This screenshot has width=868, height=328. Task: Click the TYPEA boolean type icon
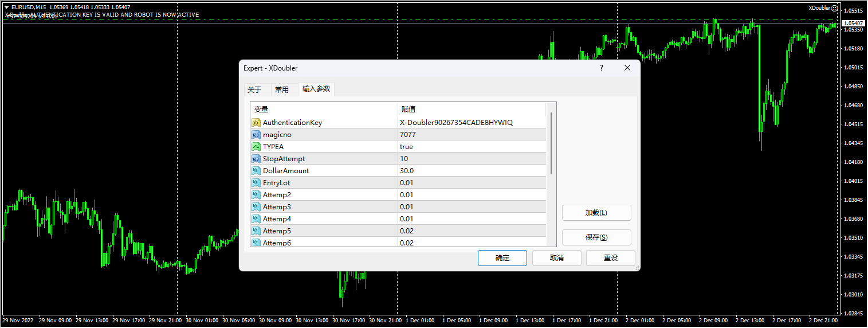click(x=256, y=147)
